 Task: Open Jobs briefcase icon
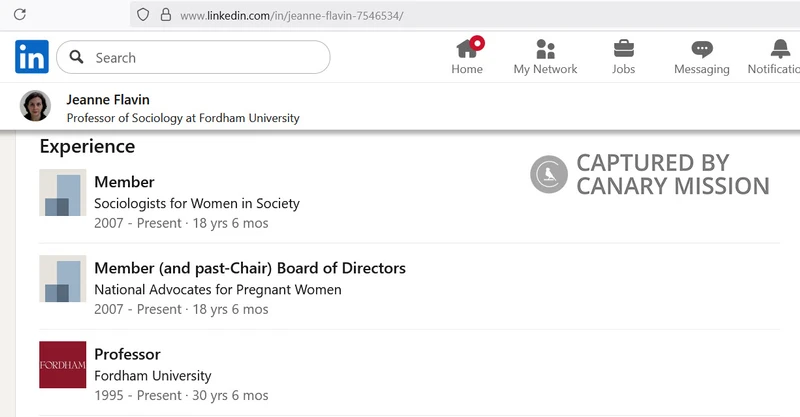[623, 49]
